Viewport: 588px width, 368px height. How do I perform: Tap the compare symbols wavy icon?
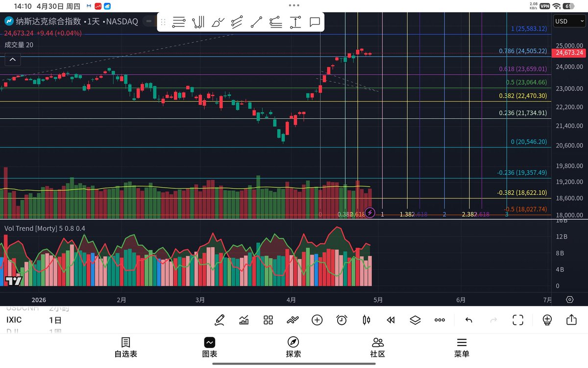293,320
